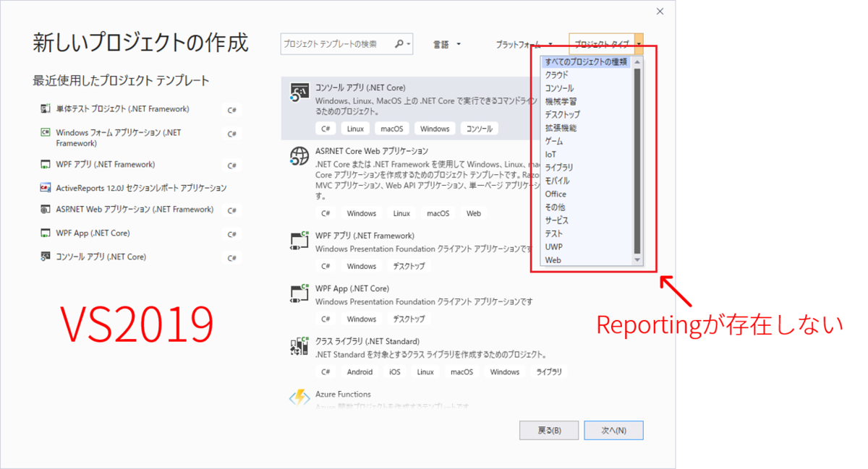Click the Linux tag under Console App
The image size is (868, 469).
point(355,129)
